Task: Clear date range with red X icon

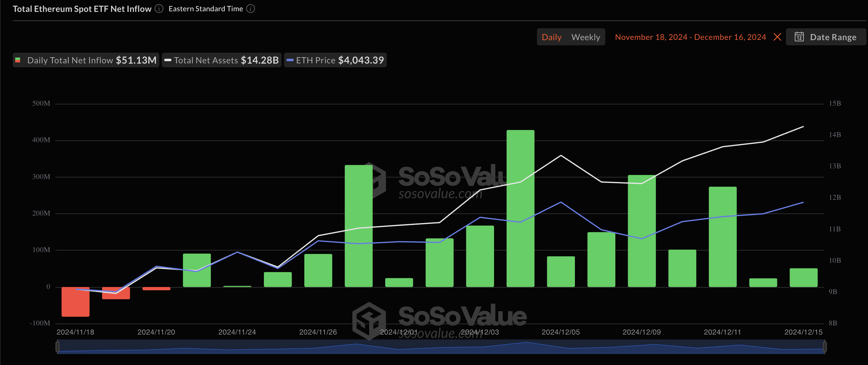Action: coord(777,37)
